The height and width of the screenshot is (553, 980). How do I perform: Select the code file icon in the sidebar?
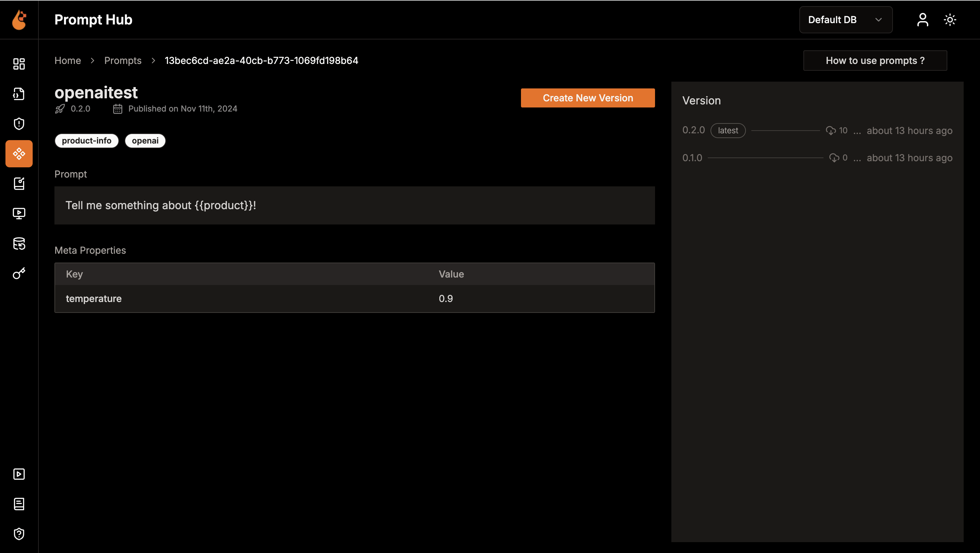(19, 94)
